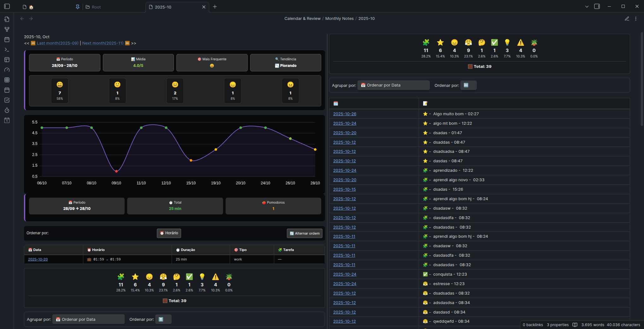The width and height of the screenshot is (644, 329).
Task: Open the bottom-left Agrupar por dropdown
Action: (x=88, y=319)
